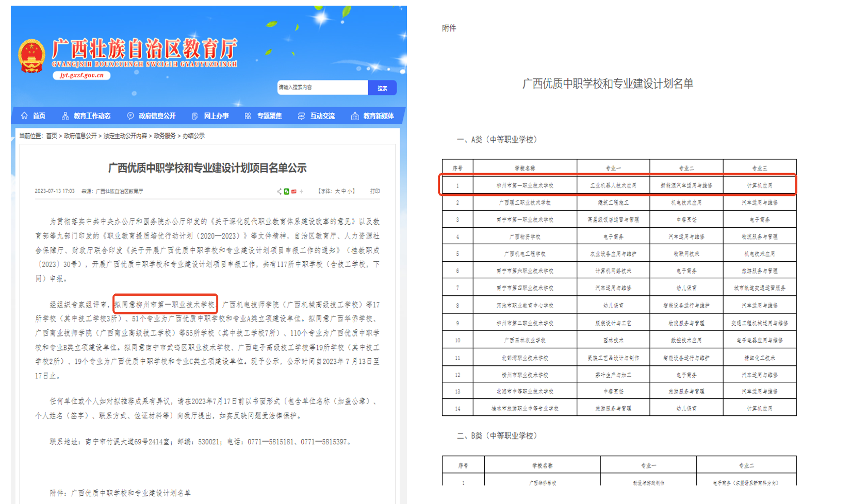Open 政务服务 breadcrumb link

coord(165,136)
